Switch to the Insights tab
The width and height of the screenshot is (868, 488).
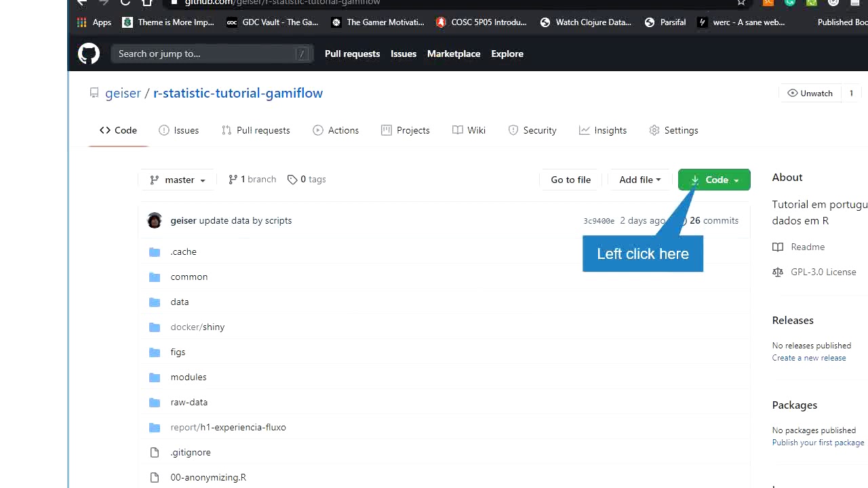(603, 130)
